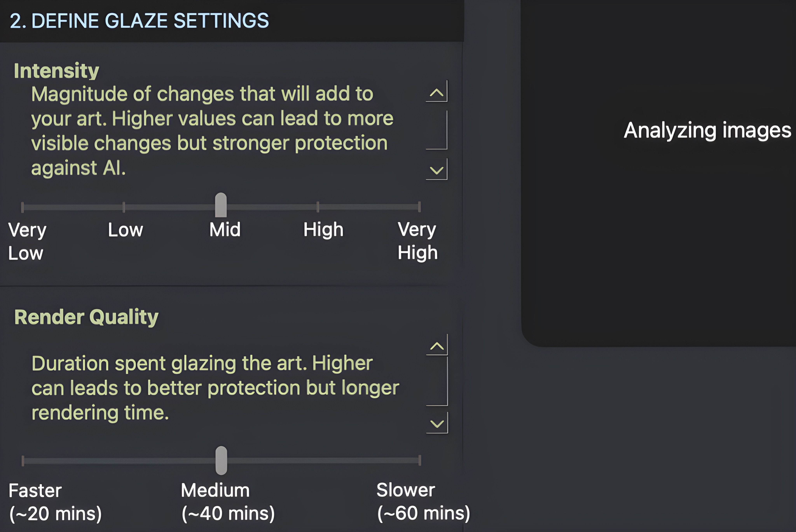This screenshot has height=532, width=796.
Task: Choose the "Low" label next to Mid
Action: click(x=125, y=230)
